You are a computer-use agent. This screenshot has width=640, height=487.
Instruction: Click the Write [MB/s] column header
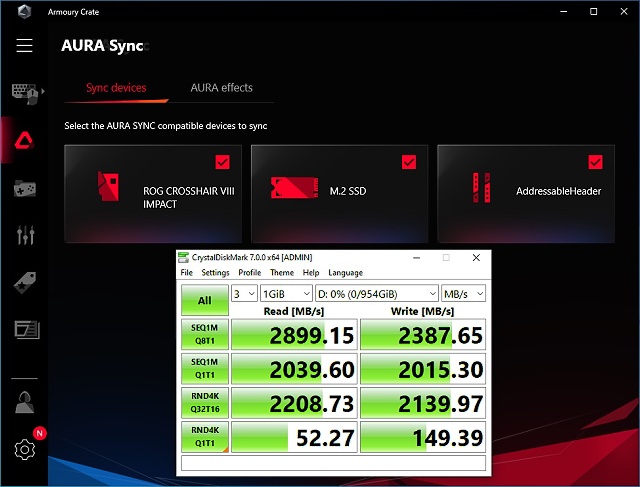(422, 311)
